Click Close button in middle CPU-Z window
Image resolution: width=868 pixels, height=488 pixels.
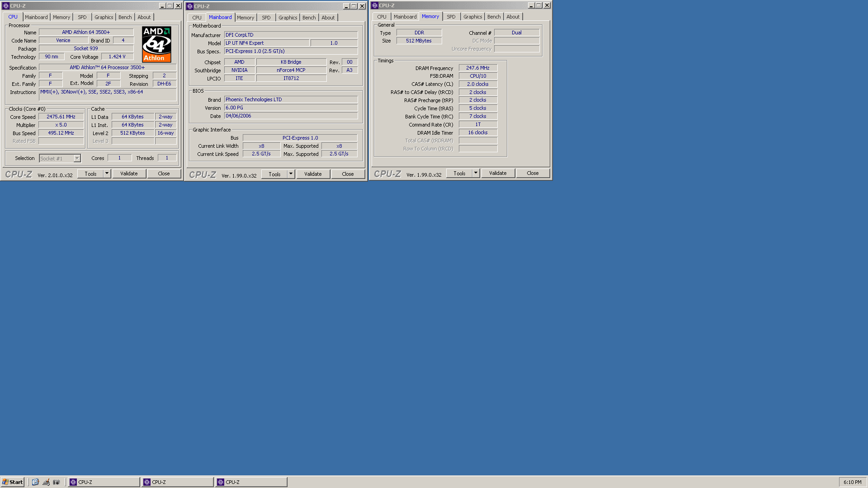(x=348, y=174)
